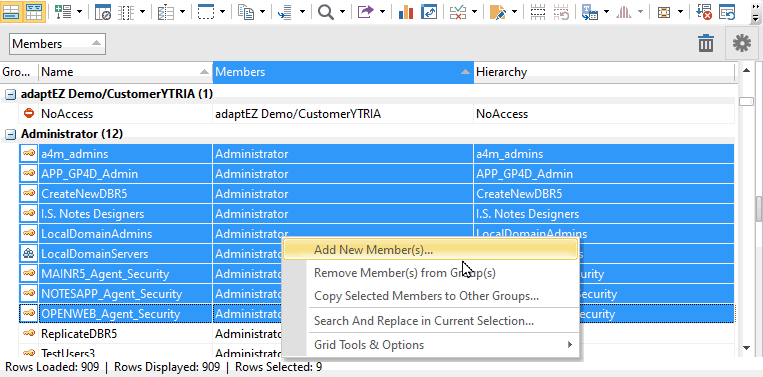Toggle the check-and-cross selection toolbar icon

pyautogui.click(x=458, y=12)
